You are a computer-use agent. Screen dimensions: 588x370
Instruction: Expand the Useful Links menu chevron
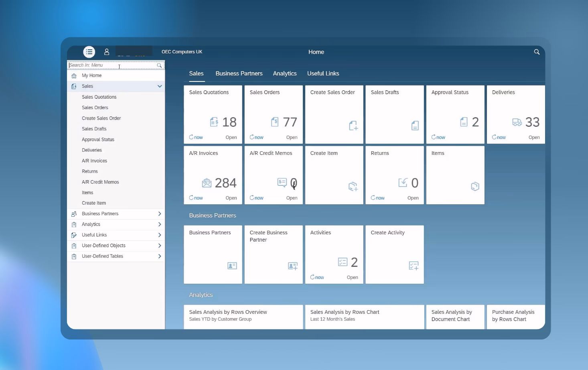click(x=160, y=235)
